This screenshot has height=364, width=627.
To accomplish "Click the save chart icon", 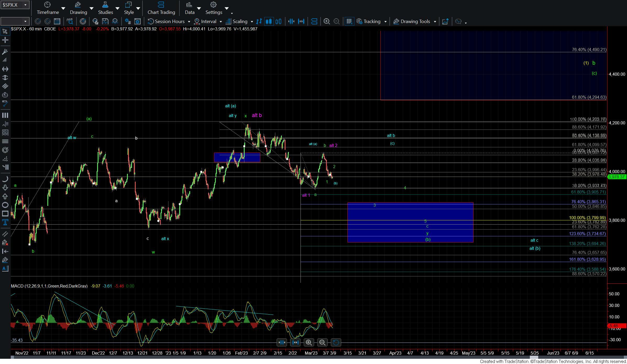I will [x=105, y=21].
